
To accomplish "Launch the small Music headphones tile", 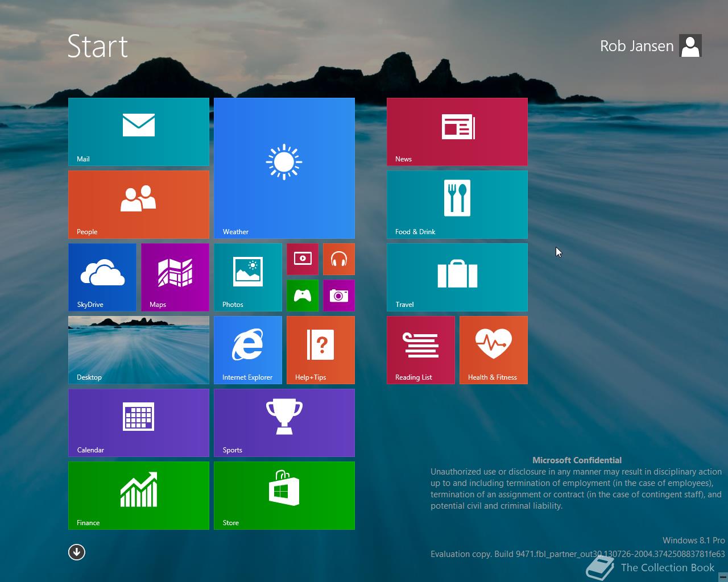I will click(x=339, y=259).
